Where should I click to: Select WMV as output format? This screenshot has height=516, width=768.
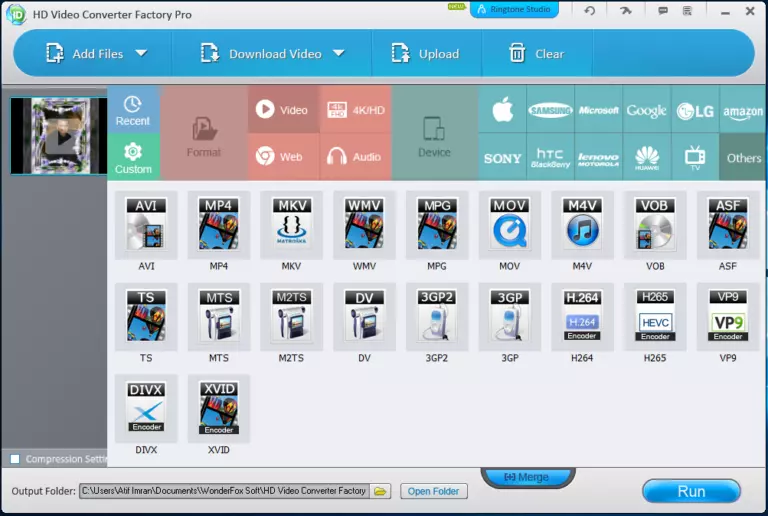364,225
